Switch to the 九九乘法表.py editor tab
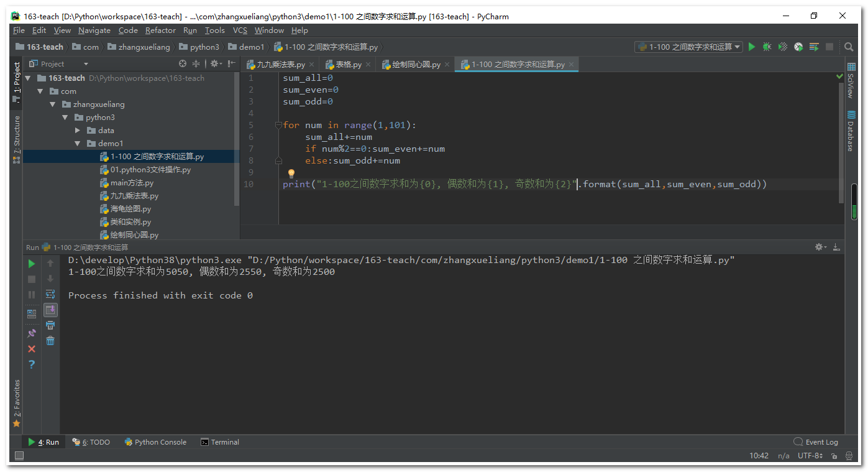Viewport: 868px width, 472px height. click(x=281, y=65)
